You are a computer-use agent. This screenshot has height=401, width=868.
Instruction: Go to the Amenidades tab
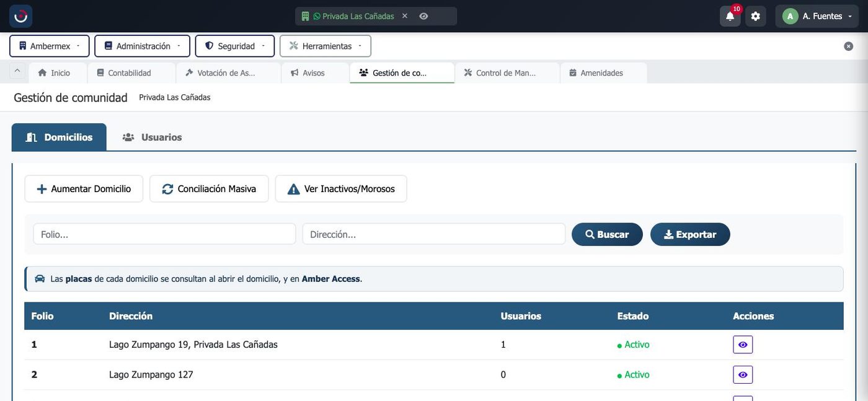pos(603,73)
